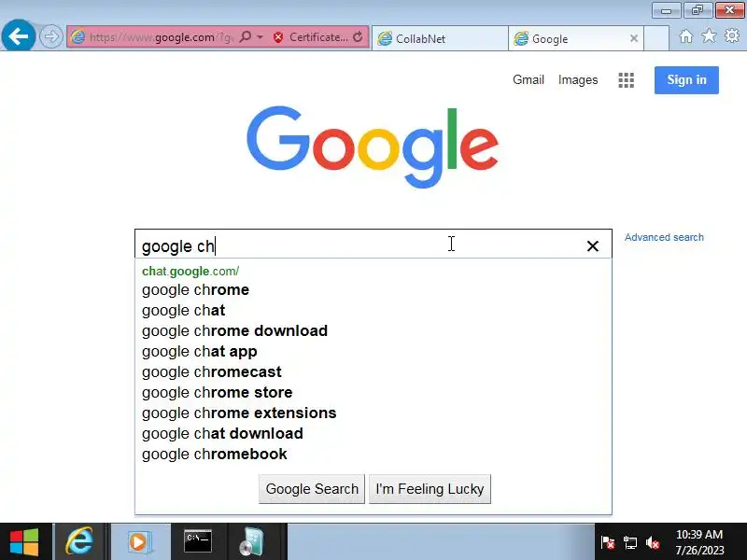Choose the 'google chrome' suggestion
This screenshot has height=560, width=747.
tap(373, 289)
